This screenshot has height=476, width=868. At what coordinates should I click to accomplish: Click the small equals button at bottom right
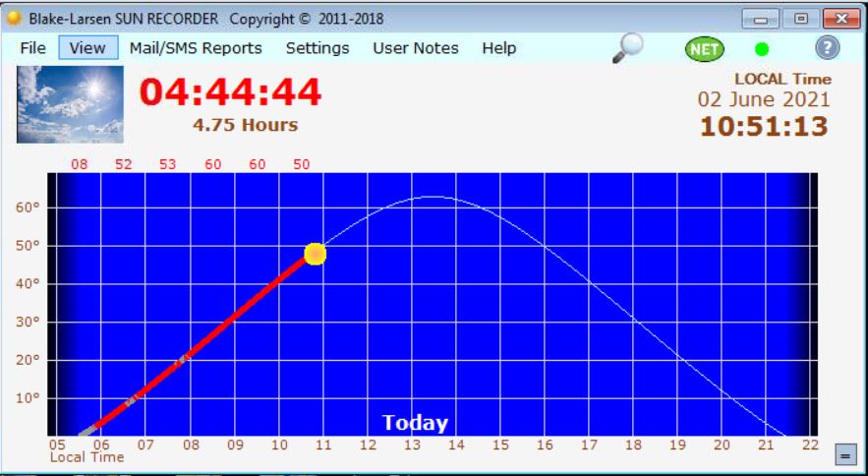pos(844,455)
